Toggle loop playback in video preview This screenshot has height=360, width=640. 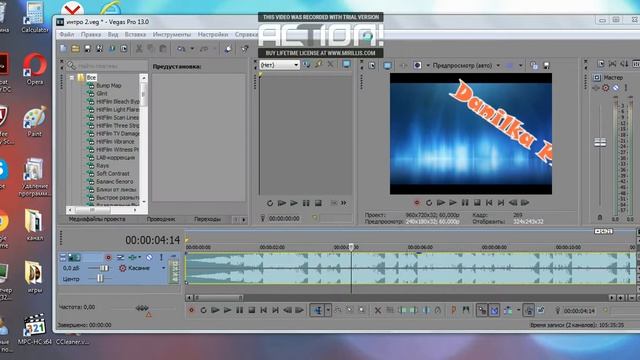[x=429, y=202]
